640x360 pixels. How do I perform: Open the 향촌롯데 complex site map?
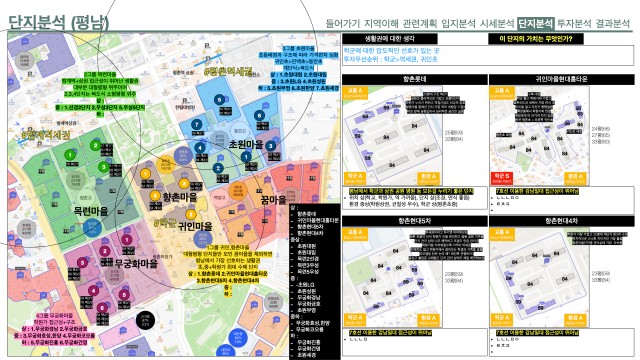[x=391, y=136]
